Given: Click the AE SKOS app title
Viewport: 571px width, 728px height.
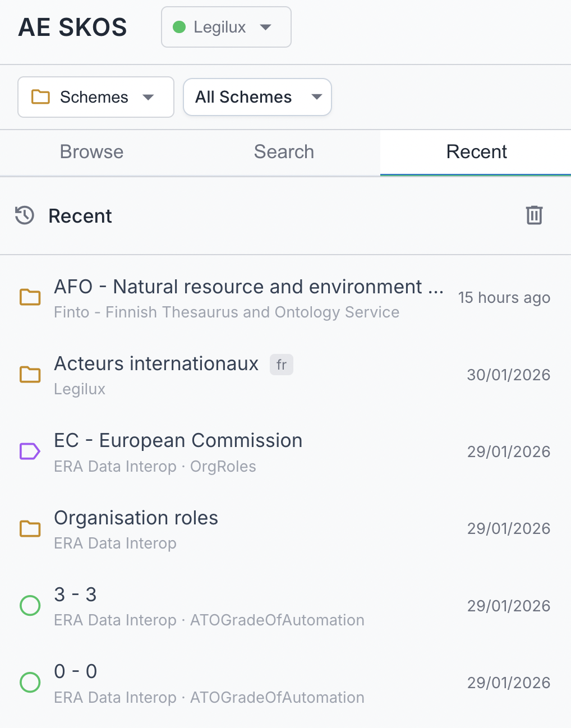Looking at the screenshot, I should click(73, 27).
